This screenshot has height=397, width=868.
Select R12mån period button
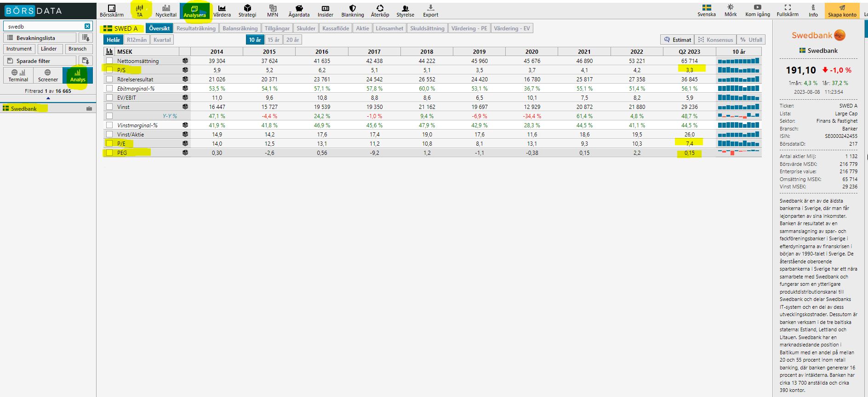click(137, 40)
